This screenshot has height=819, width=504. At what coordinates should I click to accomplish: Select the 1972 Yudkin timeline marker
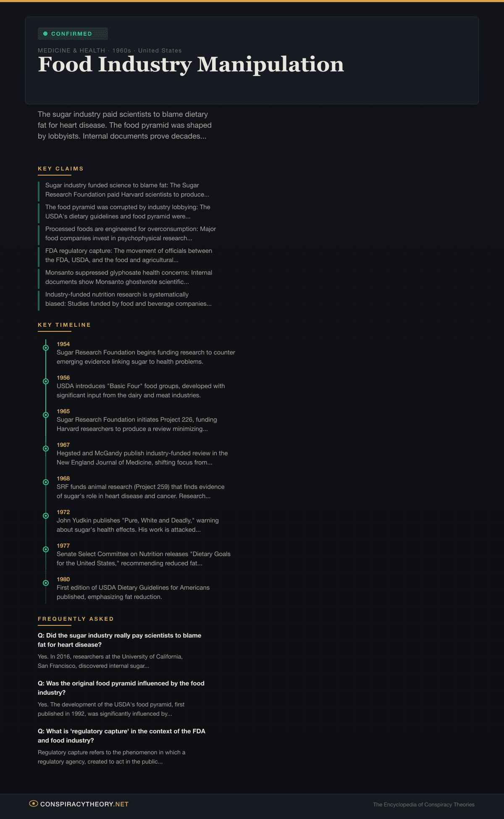[x=46, y=516]
